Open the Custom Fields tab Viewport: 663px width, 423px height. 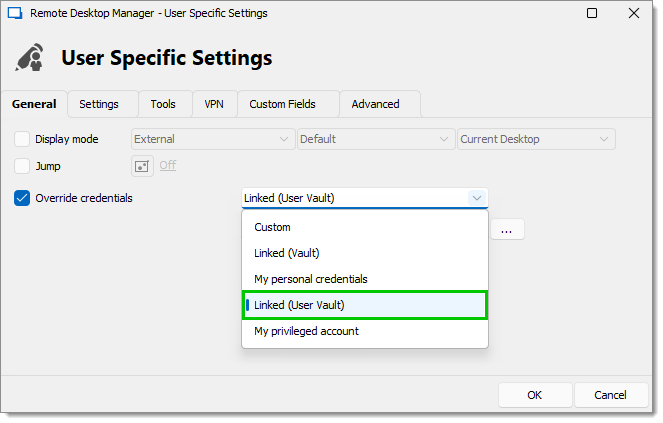click(282, 104)
